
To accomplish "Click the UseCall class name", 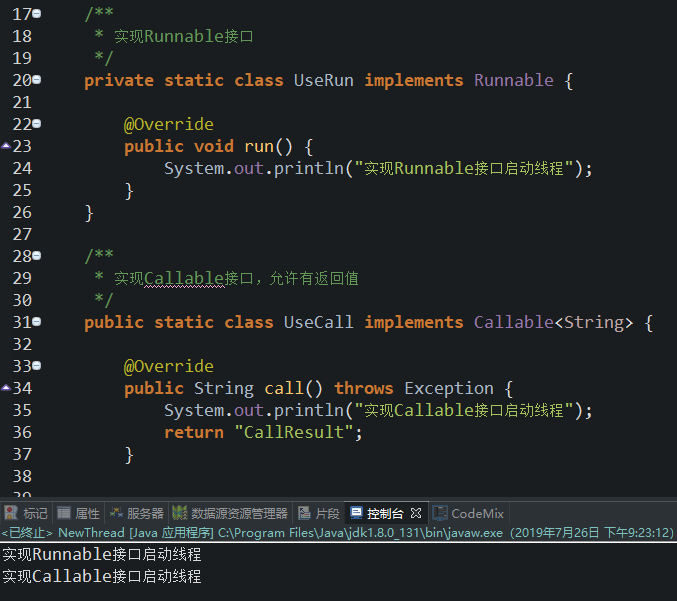I will click(x=319, y=323).
